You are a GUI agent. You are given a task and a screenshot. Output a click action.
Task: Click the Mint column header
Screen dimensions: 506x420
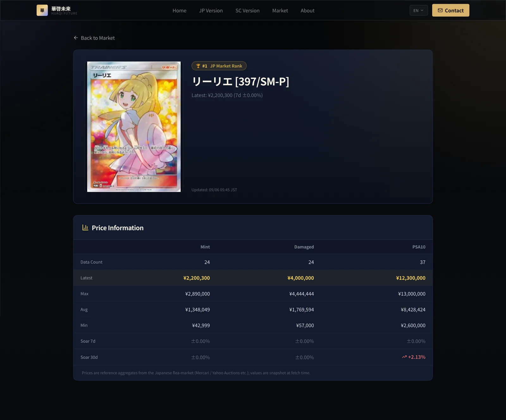(x=205, y=247)
